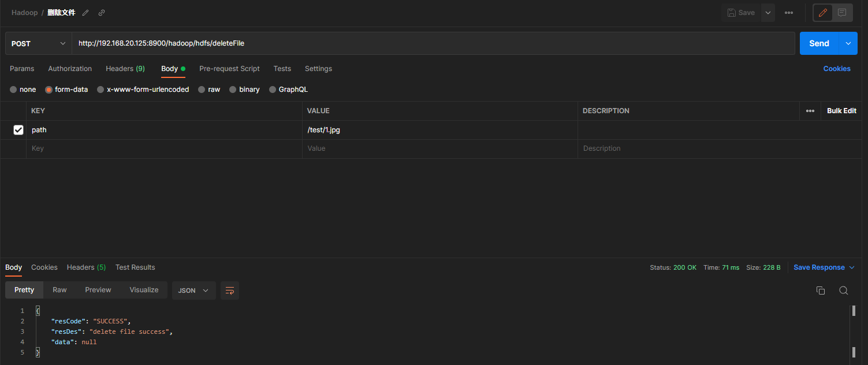Click the 删除文件 request name
This screenshot has width=868, height=365.
coord(61,13)
